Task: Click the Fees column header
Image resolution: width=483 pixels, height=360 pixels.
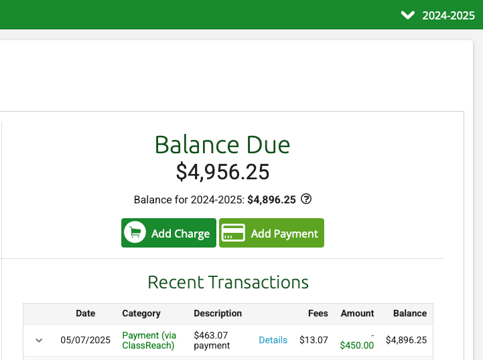Action: [318, 313]
